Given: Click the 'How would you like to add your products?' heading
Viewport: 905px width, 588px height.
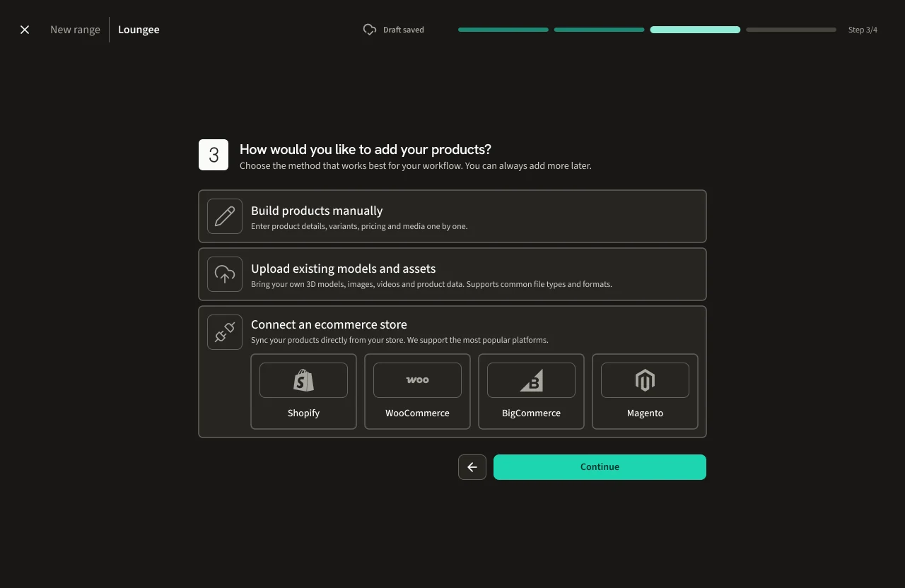Looking at the screenshot, I should click(366, 149).
